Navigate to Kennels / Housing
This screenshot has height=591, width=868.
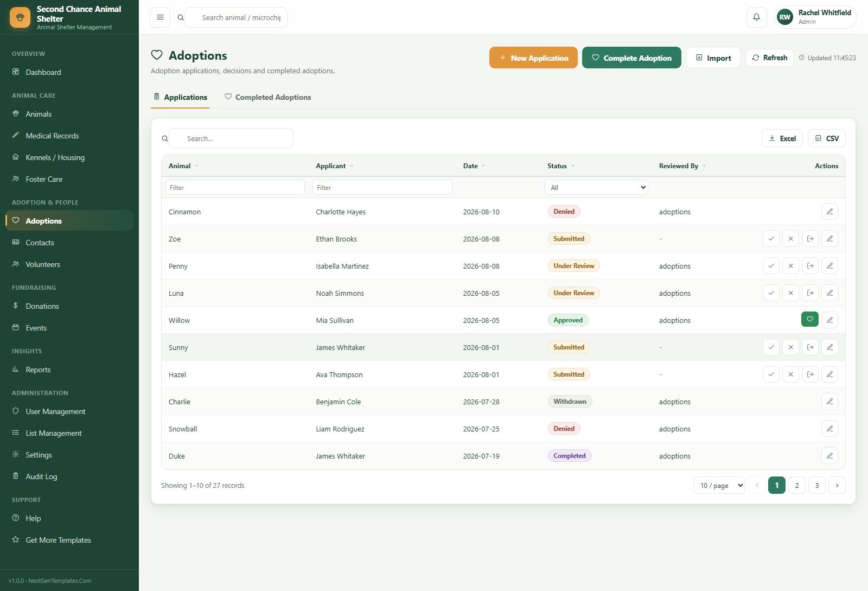(69, 157)
